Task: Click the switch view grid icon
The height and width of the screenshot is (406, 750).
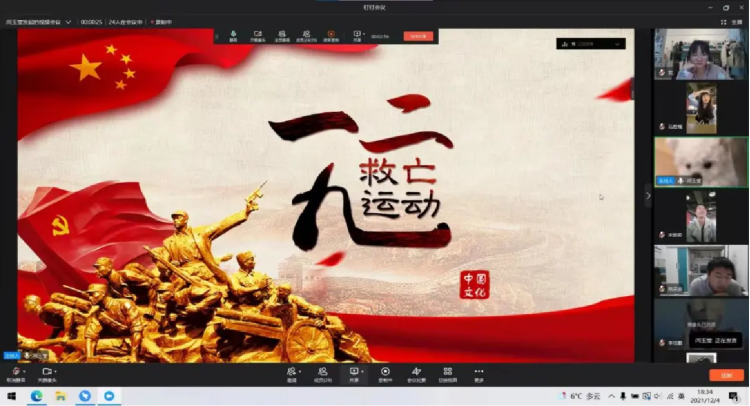Action: (x=448, y=371)
